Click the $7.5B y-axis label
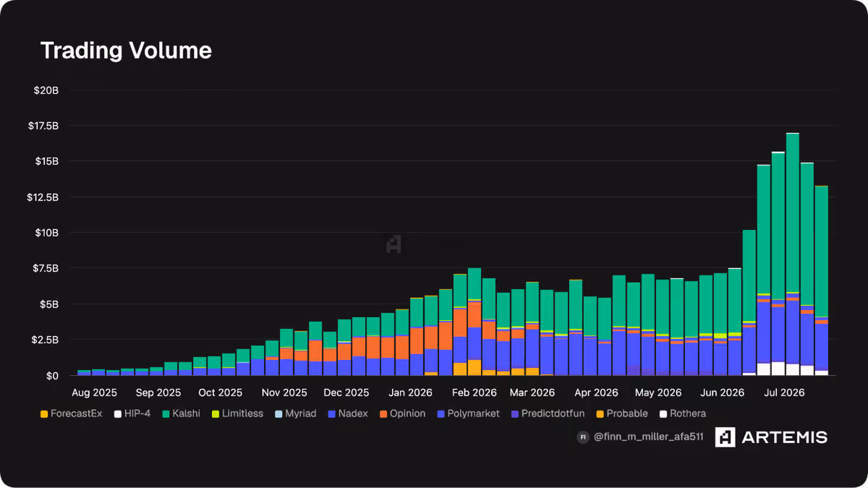This screenshot has height=488, width=868. tap(46, 268)
